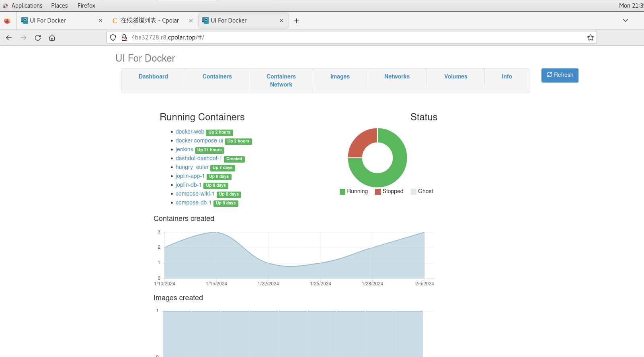Open the joplin-db-1 container link
Image resolution: width=644 pixels, height=357 pixels.
pos(189,185)
